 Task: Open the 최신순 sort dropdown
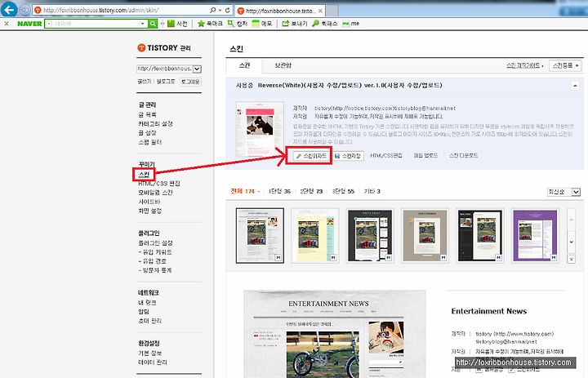(x=563, y=192)
